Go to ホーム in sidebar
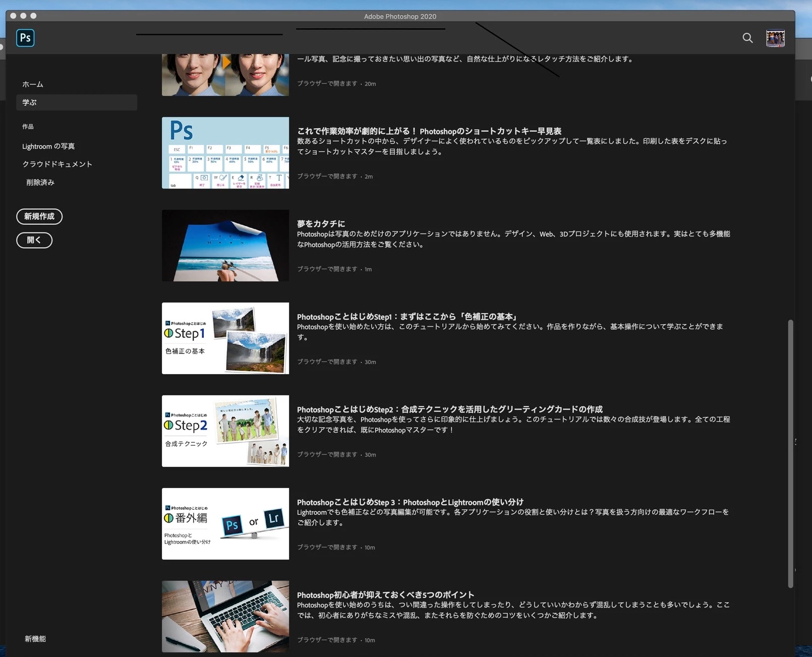Viewport: 812px width, 657px height. tap(33, 84)
